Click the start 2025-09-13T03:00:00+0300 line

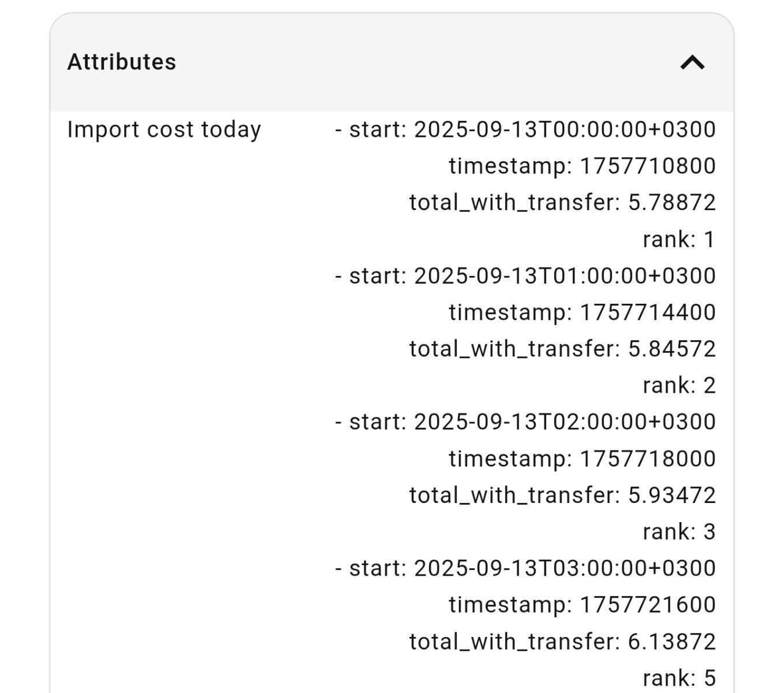(x=525, y=568)
